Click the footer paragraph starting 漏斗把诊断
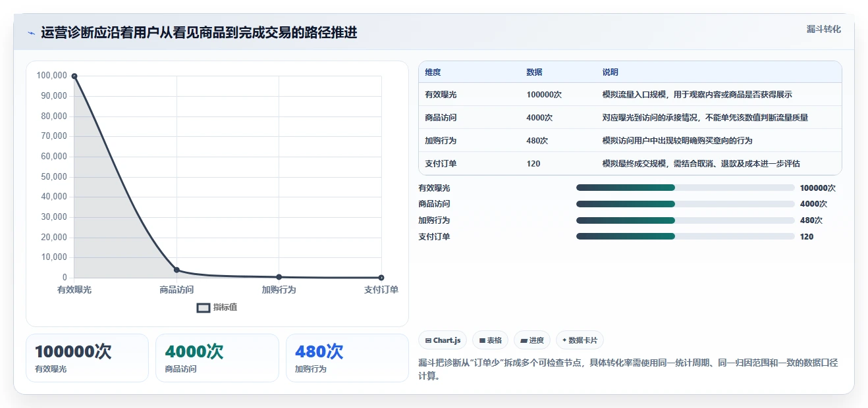The height and width of the screenshot is (408, 868). 628,370
